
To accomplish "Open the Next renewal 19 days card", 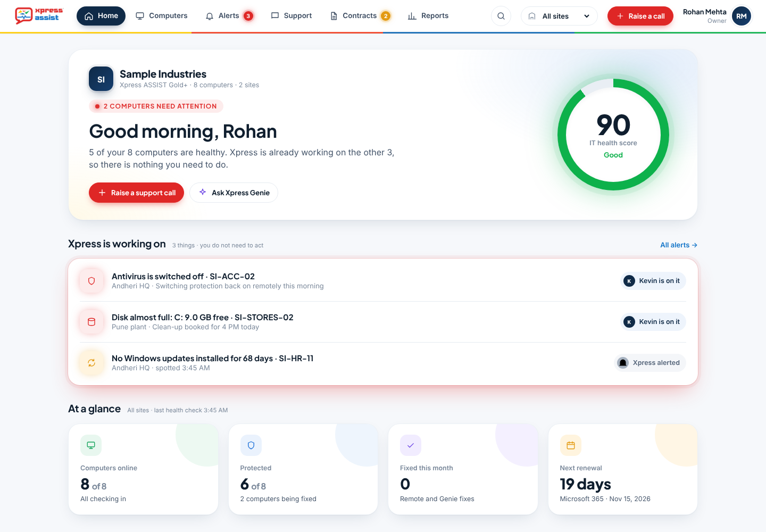I will [623, 469].
